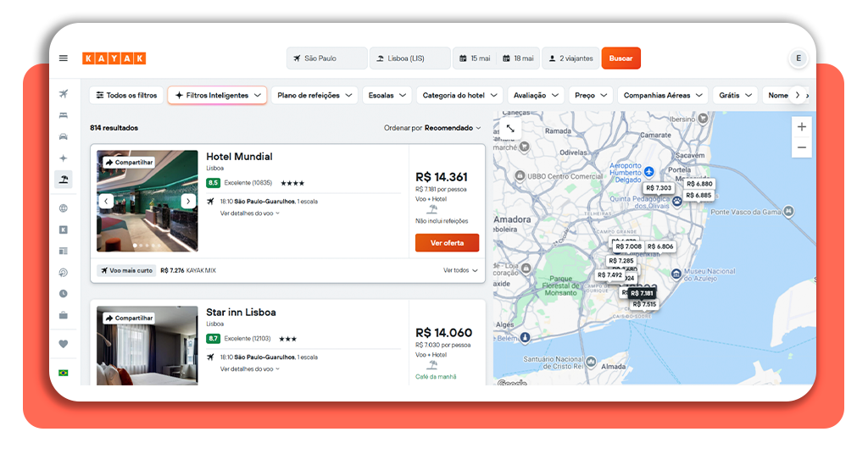Zoom out on the map
This screenshot has height=454, width=868.
click(x=802, y=147)
